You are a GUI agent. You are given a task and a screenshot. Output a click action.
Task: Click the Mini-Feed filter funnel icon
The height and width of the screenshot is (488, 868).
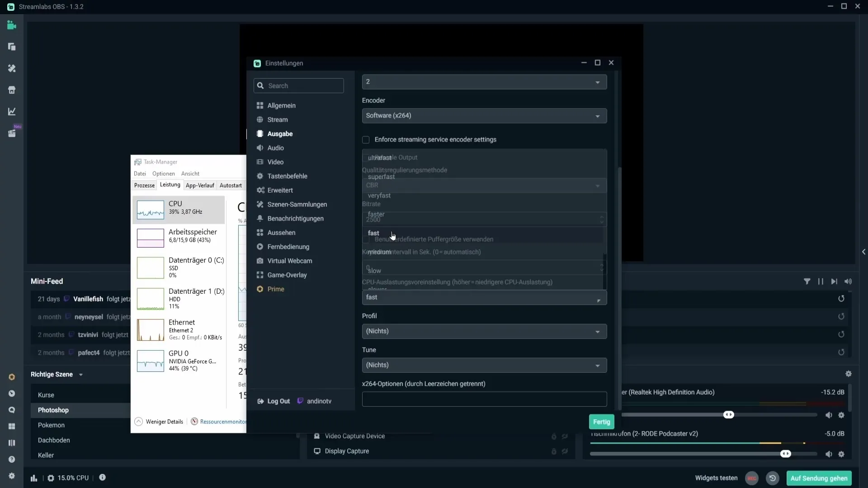[807, 282]
